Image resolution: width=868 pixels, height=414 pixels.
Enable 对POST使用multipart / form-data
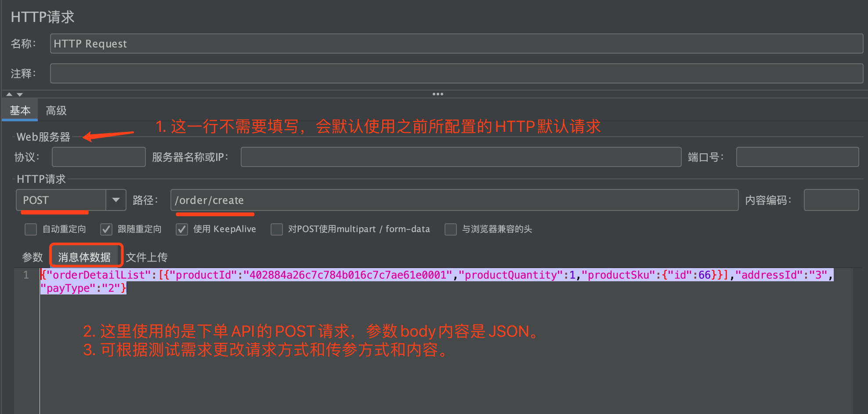[277, 229]
